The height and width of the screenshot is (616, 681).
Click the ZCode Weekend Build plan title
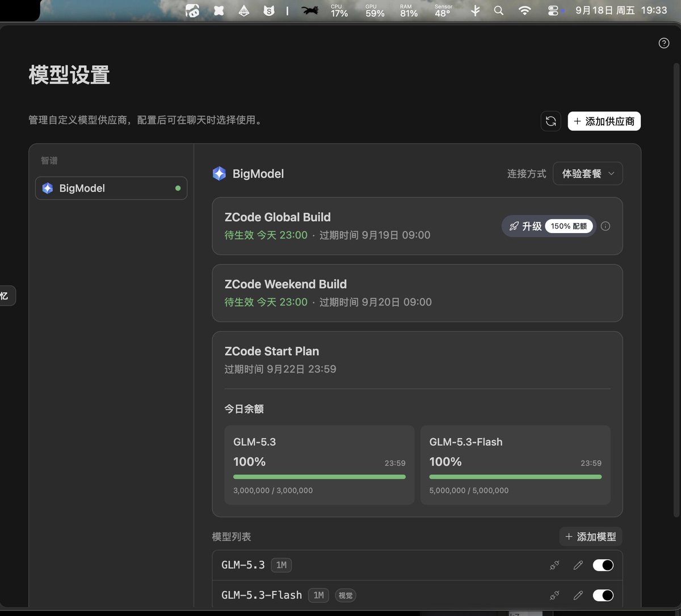click(x=285, y=284)
